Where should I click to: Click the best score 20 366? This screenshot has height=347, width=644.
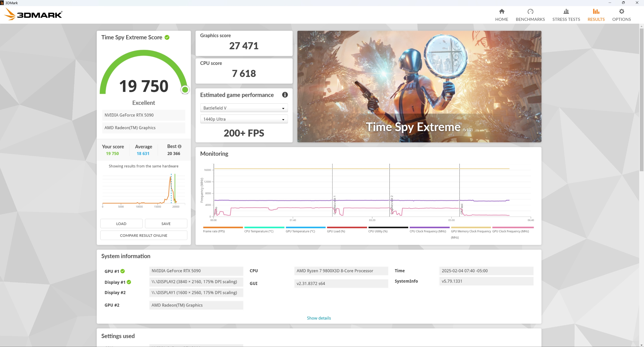(x=174, y=153)
